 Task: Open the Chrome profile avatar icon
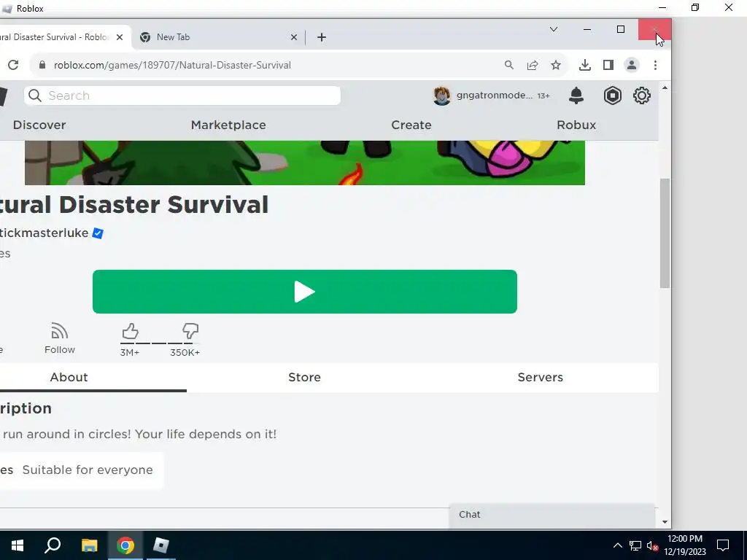coord(631,65)
